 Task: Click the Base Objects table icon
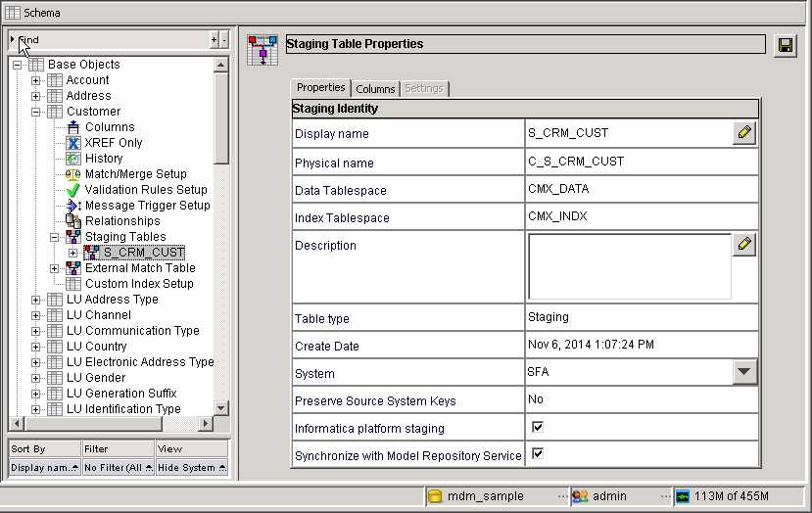(x=36, y=65)
